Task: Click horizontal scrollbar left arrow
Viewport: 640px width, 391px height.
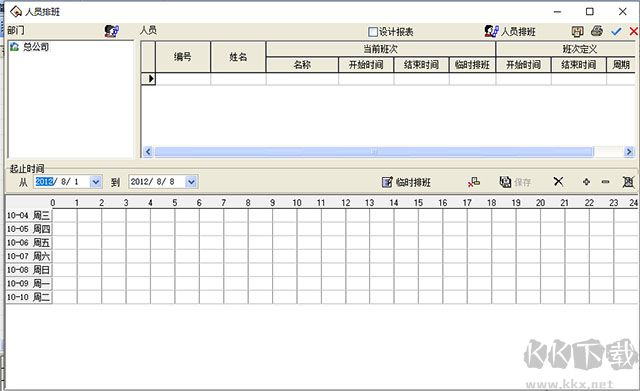Action: 148,152
